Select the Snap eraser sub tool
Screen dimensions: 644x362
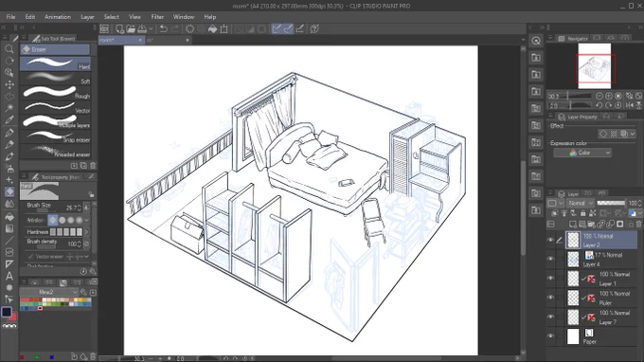point(55,136)
